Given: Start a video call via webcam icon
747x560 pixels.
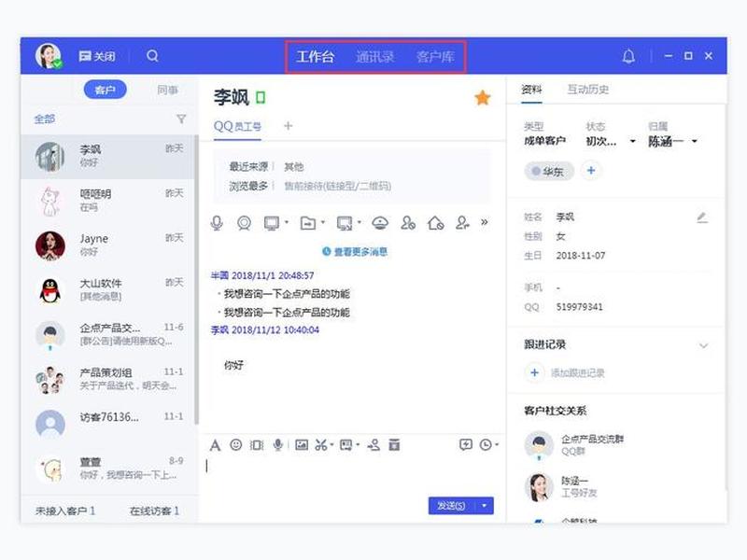Looking at the screenshot, I should pos(244,223).
